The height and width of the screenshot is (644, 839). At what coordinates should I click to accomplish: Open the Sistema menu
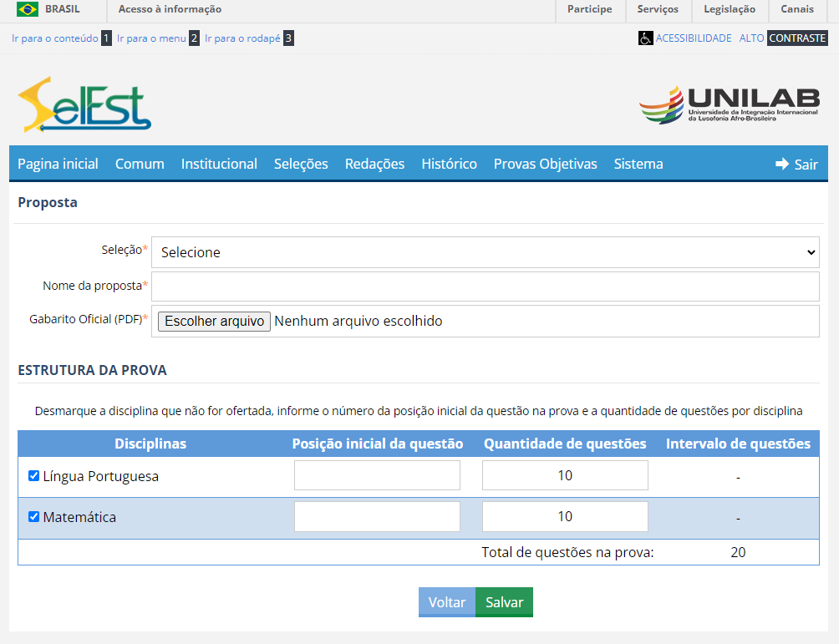pyautogui.click(x=638, y=164)
